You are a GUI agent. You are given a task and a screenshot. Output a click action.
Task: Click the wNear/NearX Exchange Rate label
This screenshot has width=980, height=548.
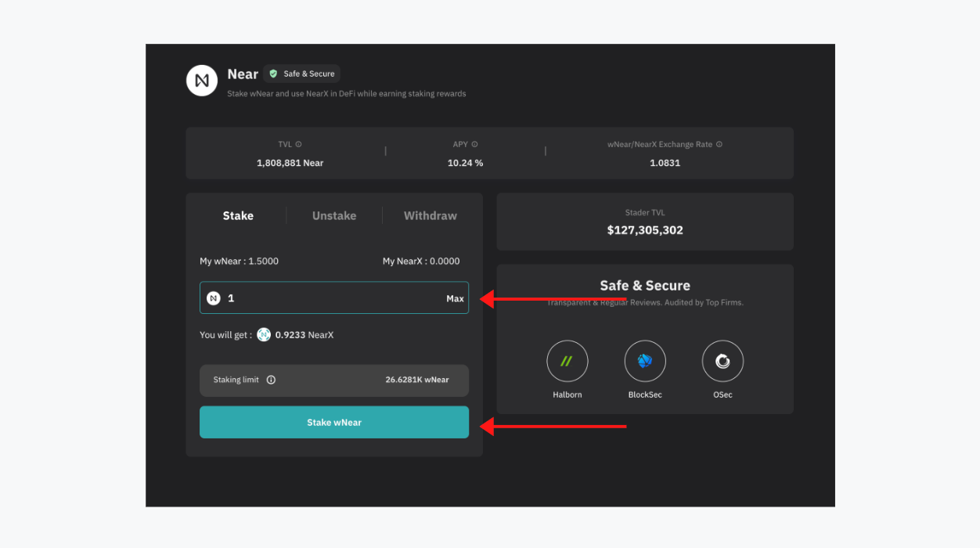(x=660, y=145)
